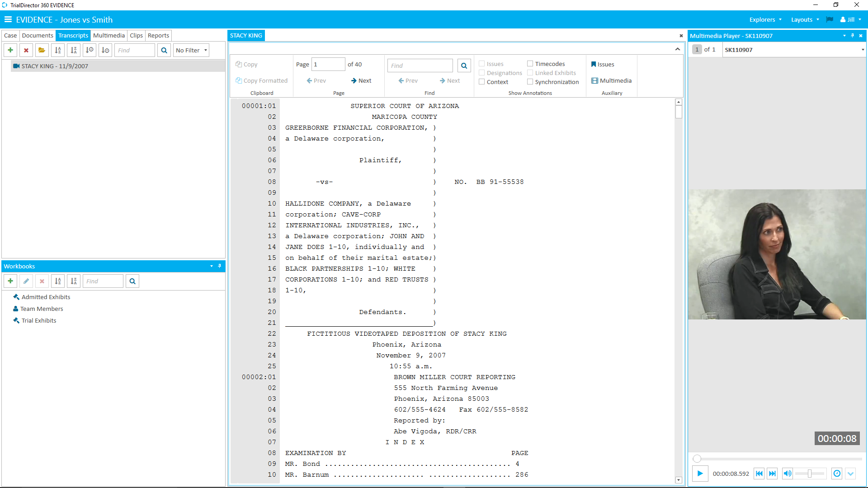
Task: Skip to previous clip in player
Action: tap(759, 474)
